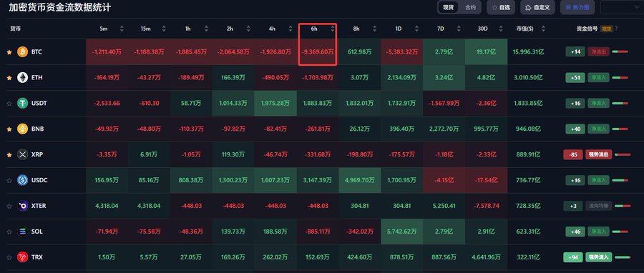Click the -85 signal badge for XRP
This screenshot has height=273, width=644.
pos(573,154)
